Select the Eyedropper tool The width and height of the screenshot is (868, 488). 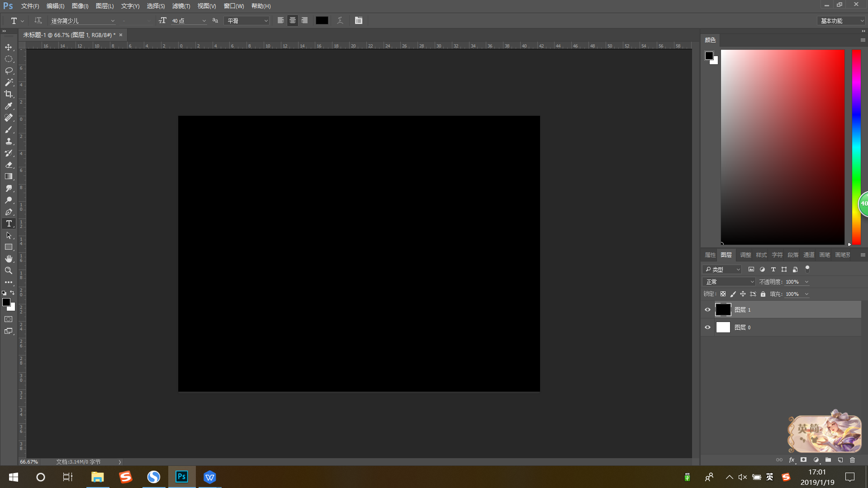click(9, 106)
